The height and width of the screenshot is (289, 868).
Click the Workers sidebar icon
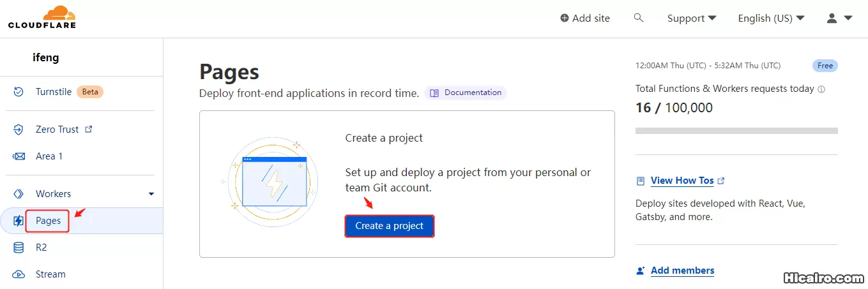point(19,194)
